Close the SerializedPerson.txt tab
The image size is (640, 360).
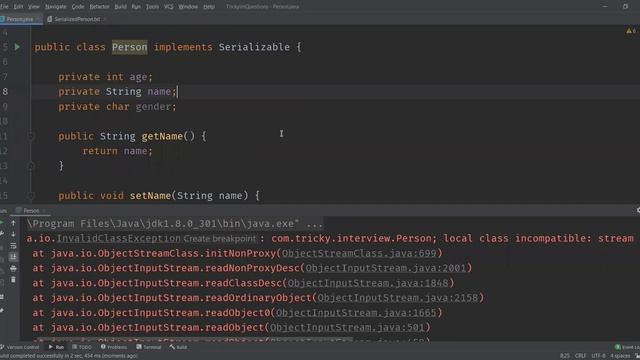(105, 19)
